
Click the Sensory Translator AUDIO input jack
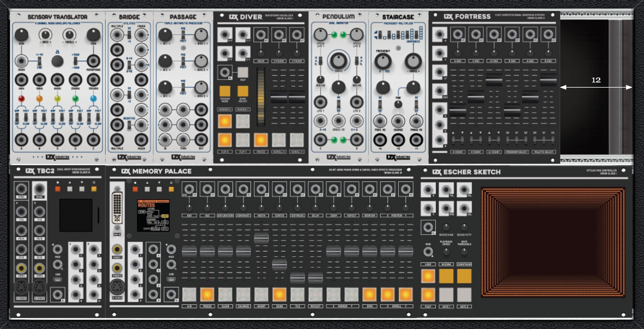(22, 61)
